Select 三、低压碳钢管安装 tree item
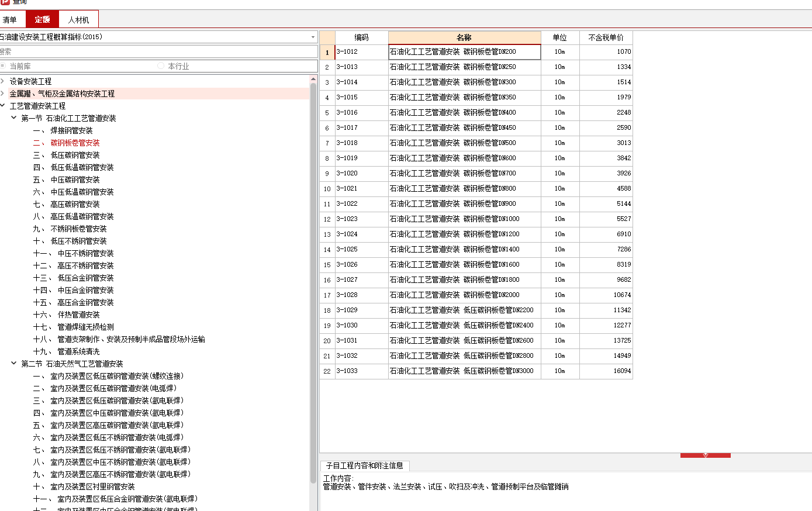The height and width of the screenshot is (511, 812). [x=66, y=155]
